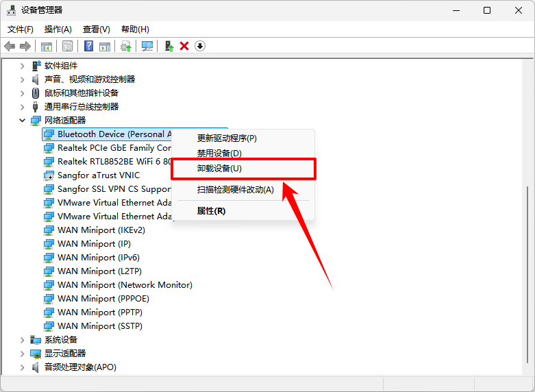Click the circled down arrow toolbar icon
Viewport: 535px width, 392px height.
(200, 46)
